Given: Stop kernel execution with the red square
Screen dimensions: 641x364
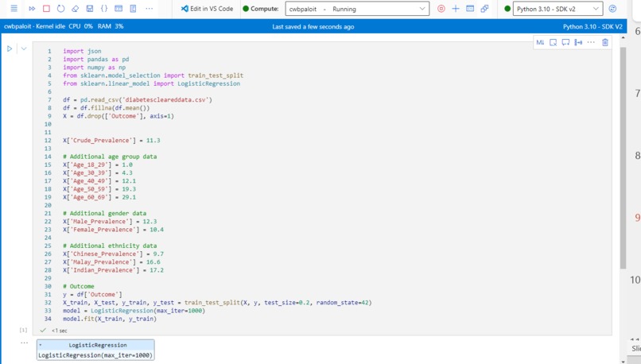Looking at the screenshot, I should (x=46, y=8).
